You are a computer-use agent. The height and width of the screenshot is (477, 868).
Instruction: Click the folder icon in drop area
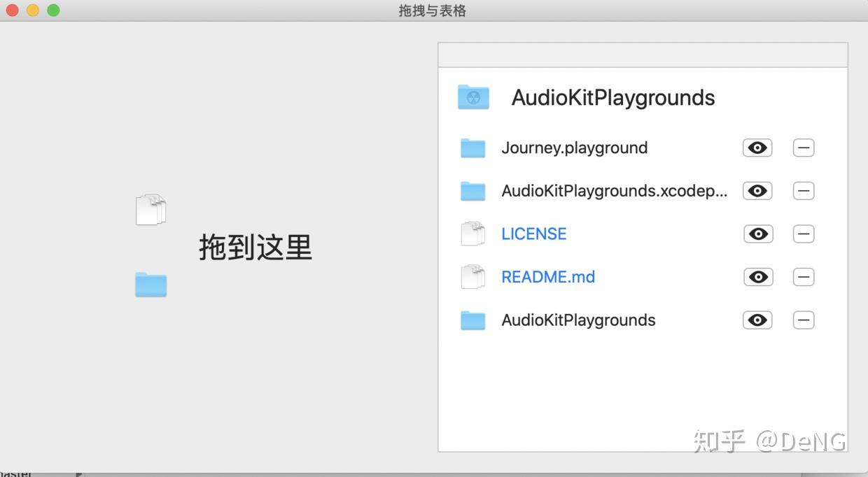click(x=150, y=285)
